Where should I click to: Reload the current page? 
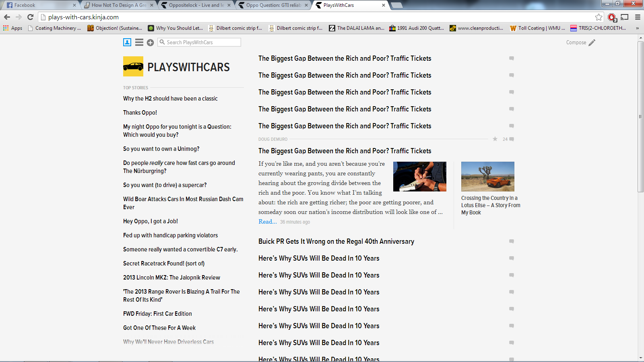tap(30, 17)
